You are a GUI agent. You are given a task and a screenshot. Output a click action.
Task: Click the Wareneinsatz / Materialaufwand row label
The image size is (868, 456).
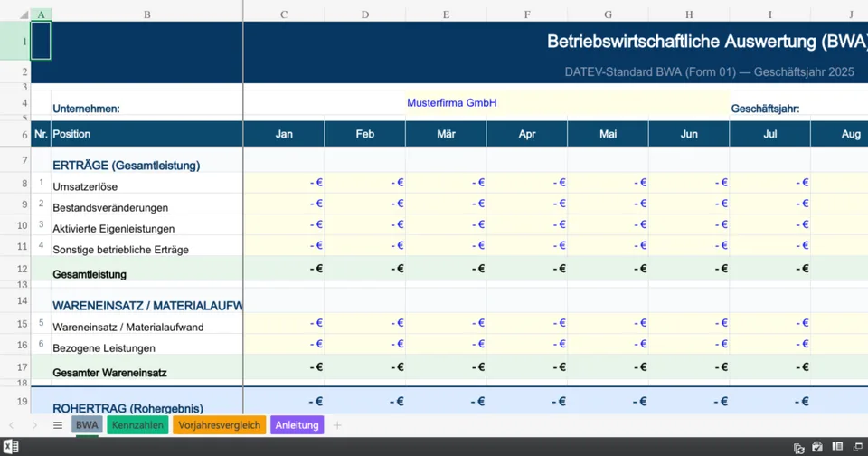point(127,328)
